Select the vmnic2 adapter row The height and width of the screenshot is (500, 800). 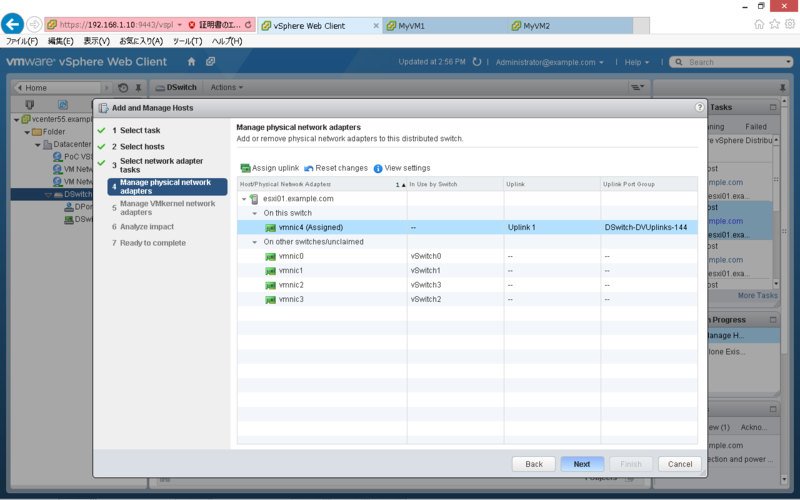coord(467,285)
